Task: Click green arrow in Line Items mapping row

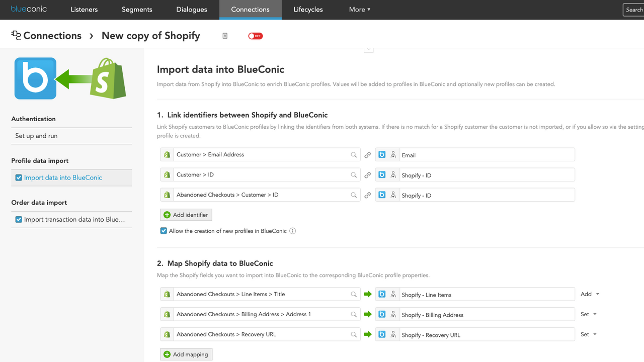Action: pyautogui.click(x=368, y=294)
